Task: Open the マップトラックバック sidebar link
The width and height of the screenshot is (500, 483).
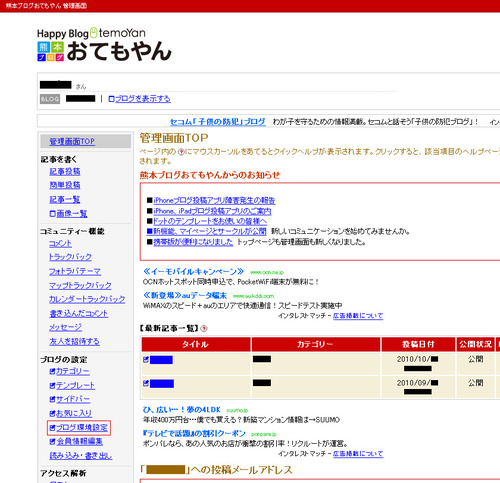Action: (80, 285)
